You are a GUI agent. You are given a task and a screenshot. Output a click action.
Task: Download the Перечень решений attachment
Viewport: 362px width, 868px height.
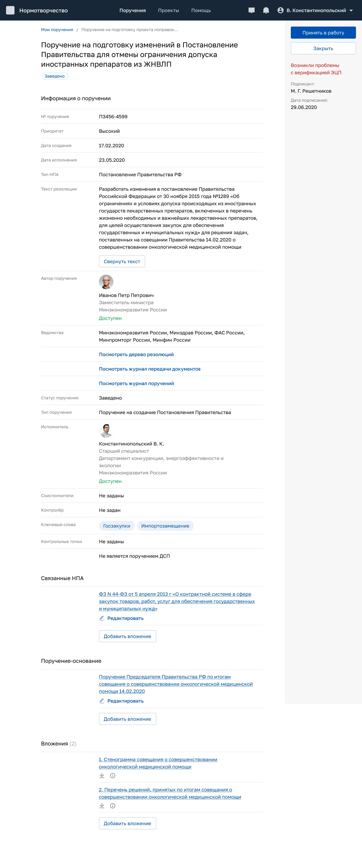(102, 806)
